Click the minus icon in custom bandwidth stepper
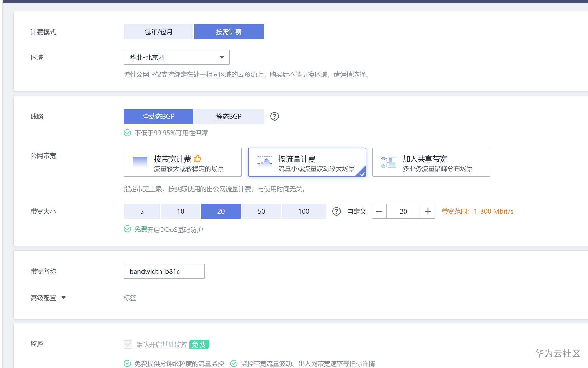 (x=379, y=211)
